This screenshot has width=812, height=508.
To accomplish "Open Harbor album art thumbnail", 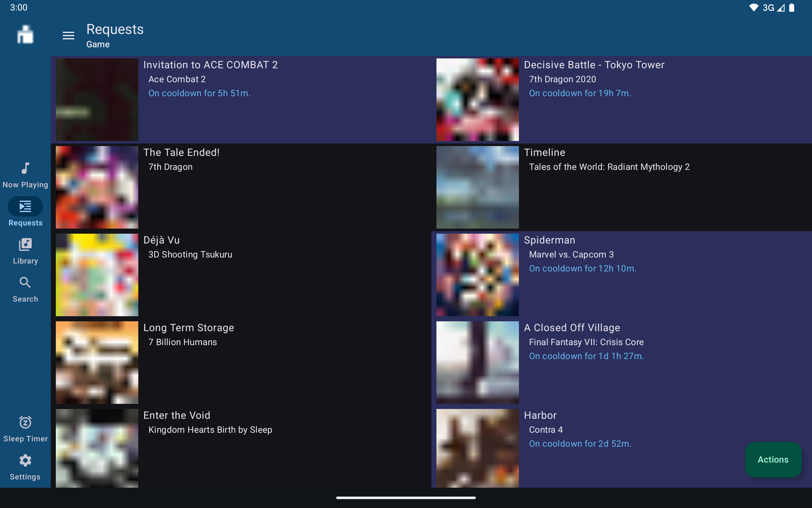I will click(477, 448).
